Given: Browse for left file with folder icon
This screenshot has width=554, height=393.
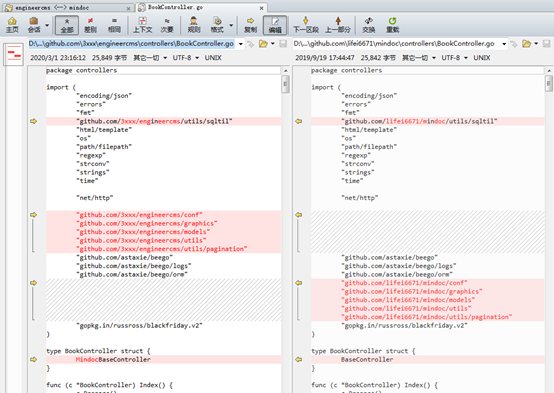Looking at the screenshot, I should pyautogui.click(x=263, y=44).
